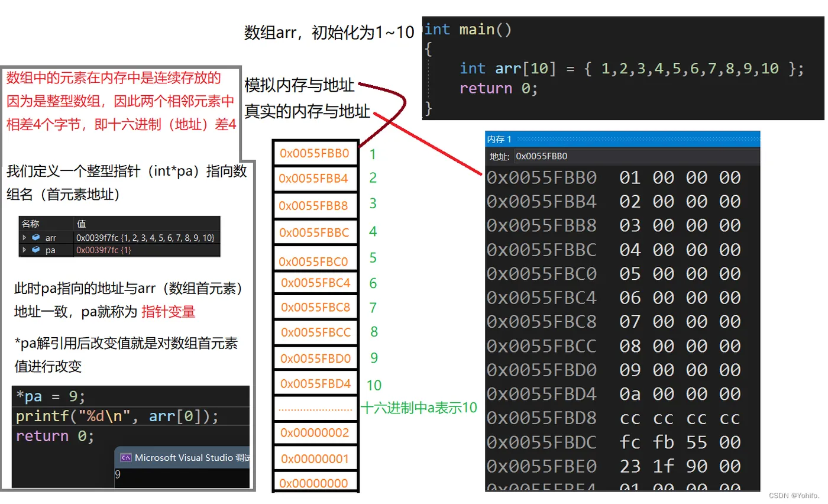Click the console output 9
The image size is (828, 504).
pyautogui.click(x=118, y=474)
